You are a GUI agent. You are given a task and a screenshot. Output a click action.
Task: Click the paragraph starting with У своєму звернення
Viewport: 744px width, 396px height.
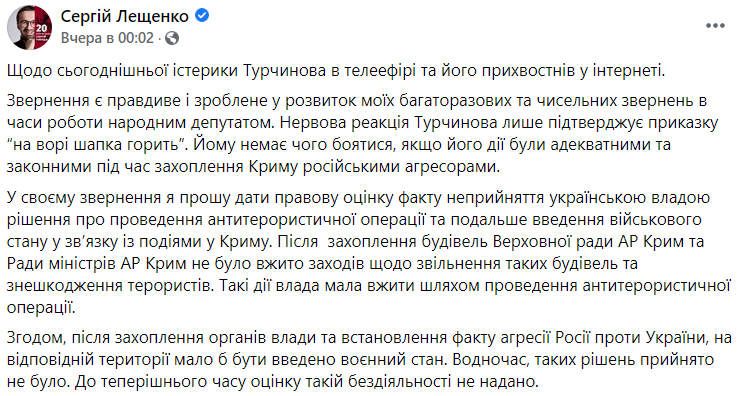coord(368,252)
